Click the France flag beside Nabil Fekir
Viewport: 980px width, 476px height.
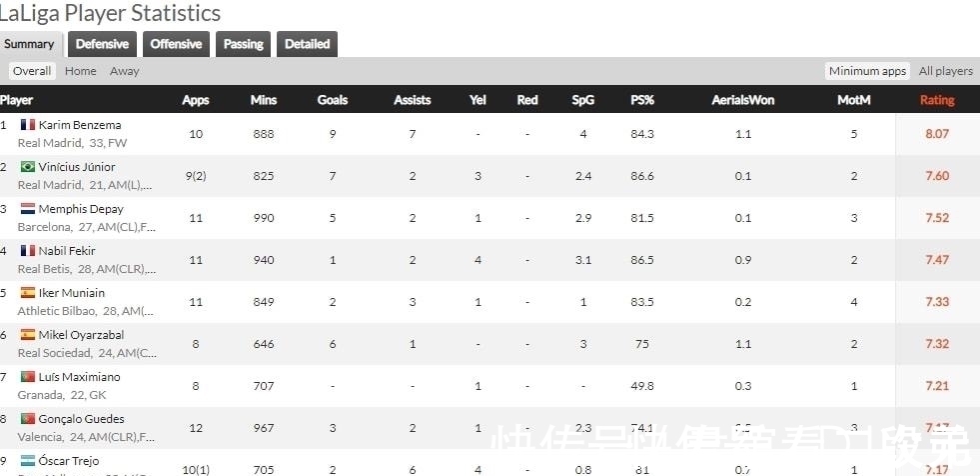pos(28,251)
